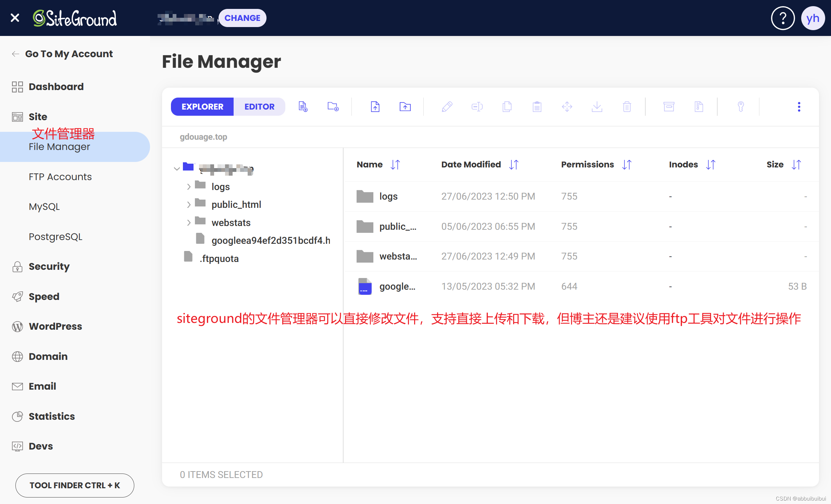Click the 53 B size value
Image resolution: width=831 pixels, height=504 pixels.
click(797, 287)
